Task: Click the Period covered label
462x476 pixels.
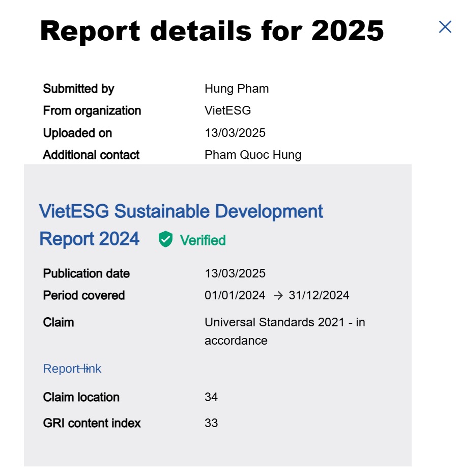Action: click(x=84, y=295)
